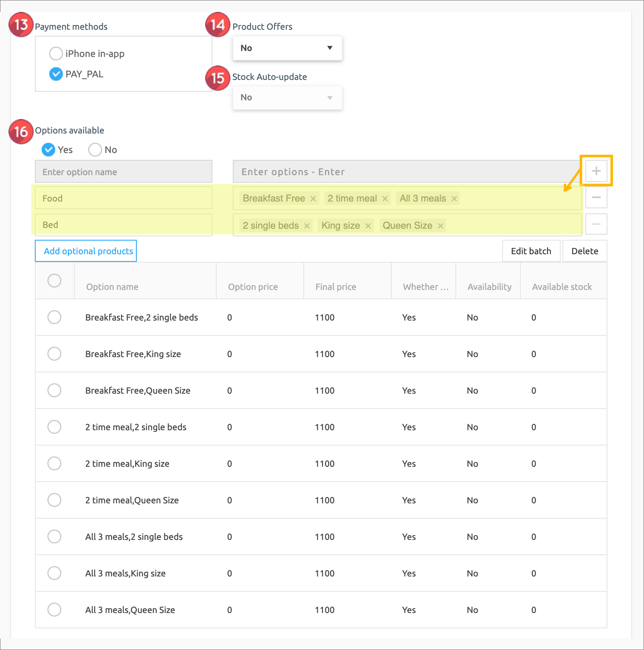Set Options available to No

tap(95, 150)
